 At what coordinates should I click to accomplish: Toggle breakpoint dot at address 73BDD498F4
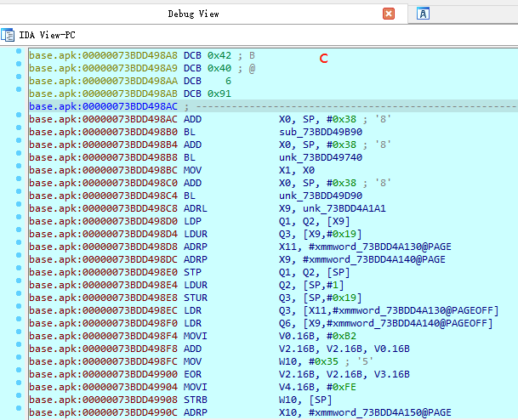tap(19, 332)
